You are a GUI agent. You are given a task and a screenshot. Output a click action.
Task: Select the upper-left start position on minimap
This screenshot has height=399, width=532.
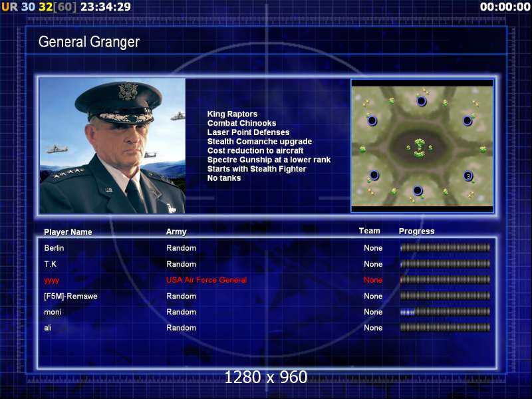pyautogui.click(x=372, y=120)
